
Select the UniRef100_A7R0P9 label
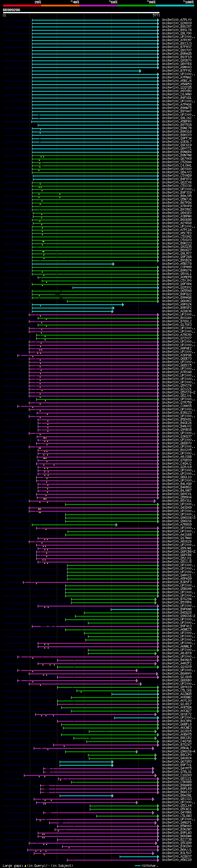(x=177, y=206)
